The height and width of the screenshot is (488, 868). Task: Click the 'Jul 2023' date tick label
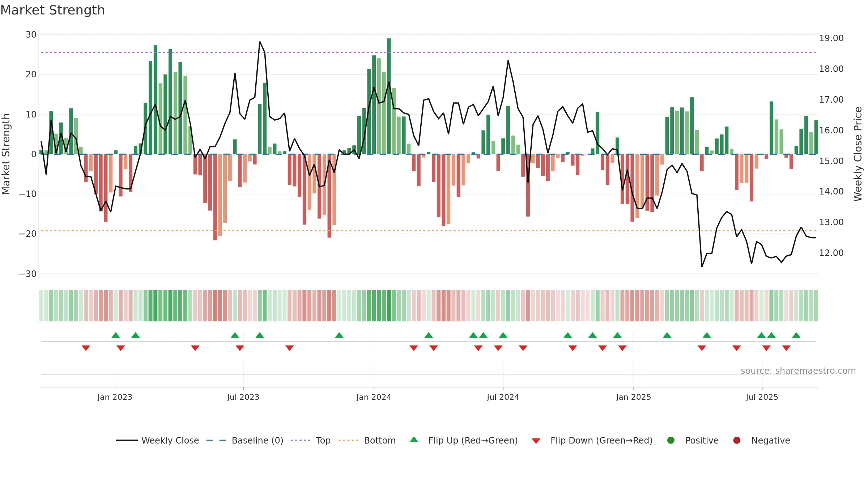point(243,397)
